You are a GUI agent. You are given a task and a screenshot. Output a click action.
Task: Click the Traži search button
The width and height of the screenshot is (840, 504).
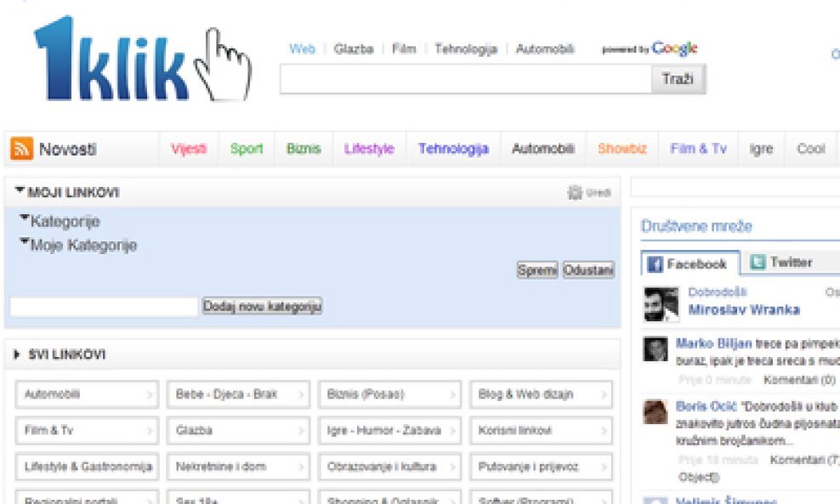[x=678, y=79]
